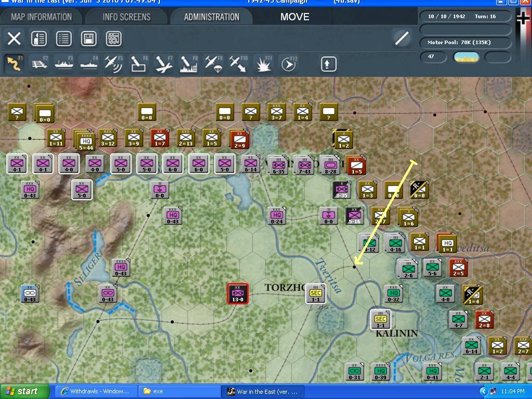Click the boxed up-arrow icon
Viewport: 532px width, 399px height.
pyautogui.click(x=328, y=64)
